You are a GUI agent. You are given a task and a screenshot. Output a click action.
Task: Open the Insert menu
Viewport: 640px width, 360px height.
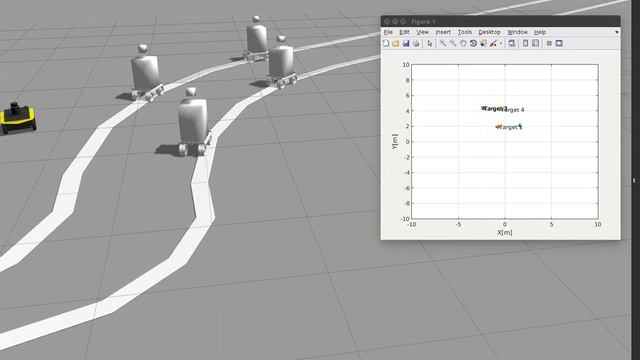[443, 32]
